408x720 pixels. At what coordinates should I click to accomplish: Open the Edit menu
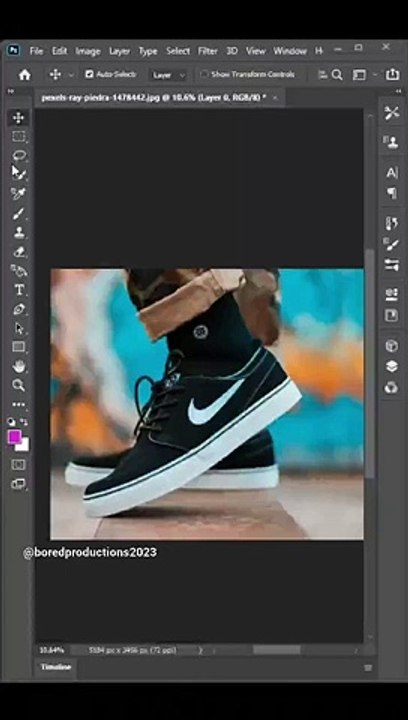(x=59, y=51)
